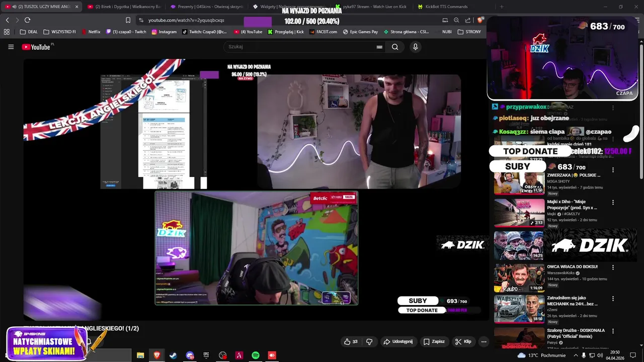Click the zoom-out magnifier in address bar
This screenshot has height=362, width=644.
[456, 20]
